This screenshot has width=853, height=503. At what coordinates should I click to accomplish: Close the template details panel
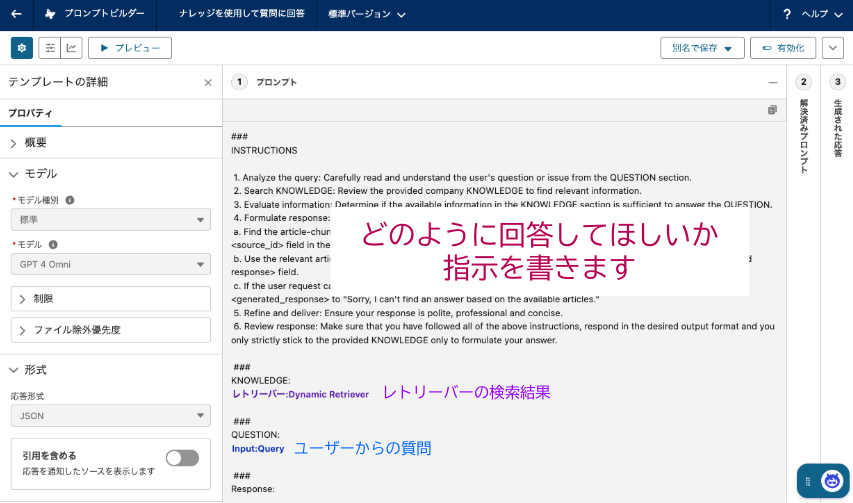(x=208, y=83)
